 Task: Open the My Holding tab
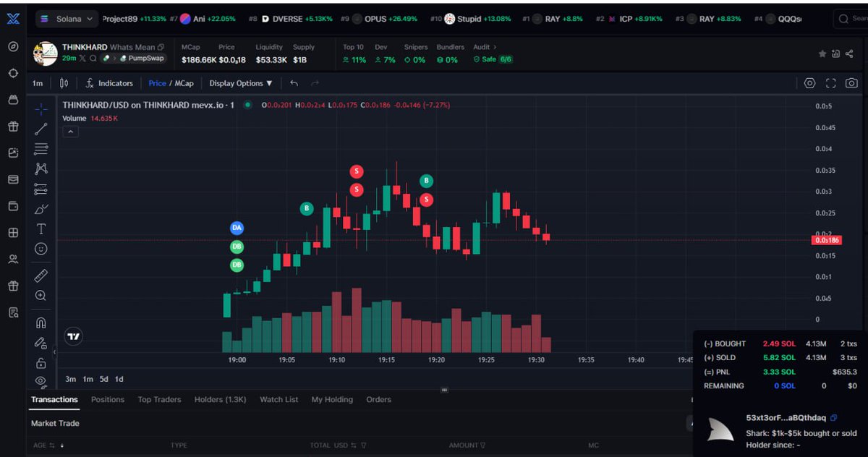tap(332, 399)
